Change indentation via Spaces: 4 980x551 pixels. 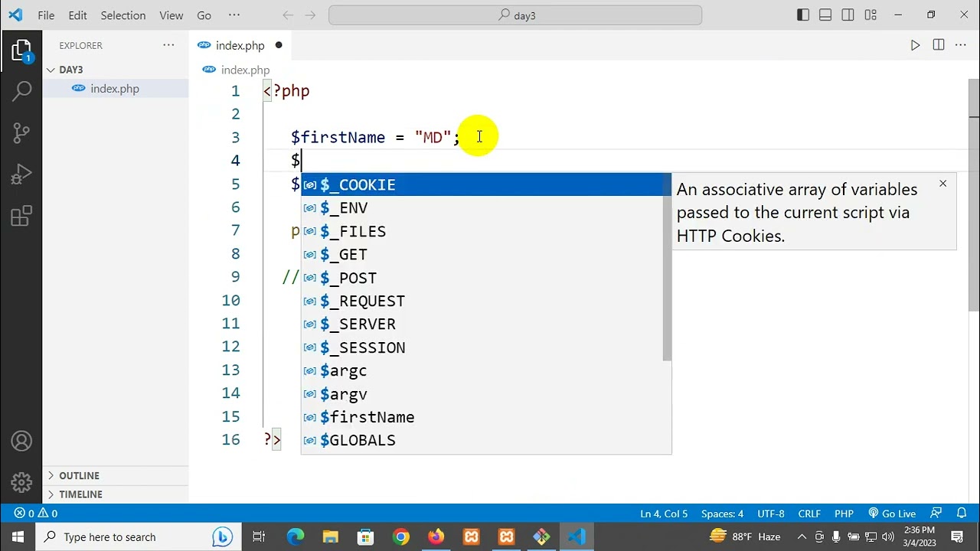pyautogui.click(x=722, y=514)
